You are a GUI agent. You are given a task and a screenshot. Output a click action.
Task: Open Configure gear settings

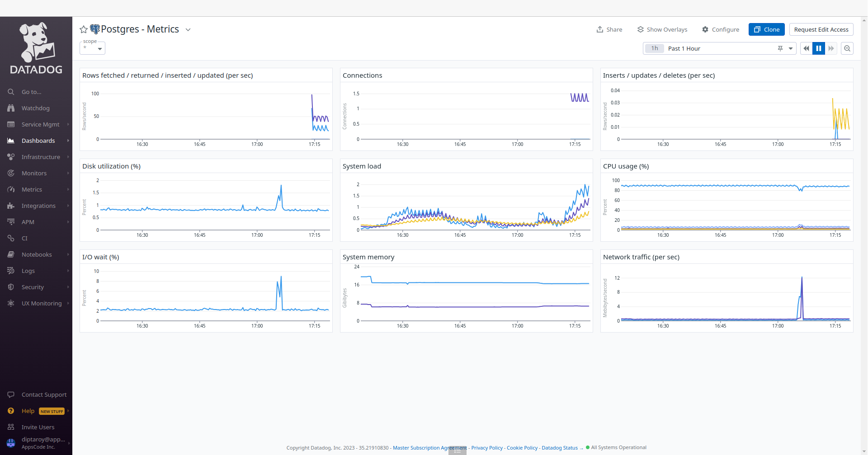coord(721,29)
